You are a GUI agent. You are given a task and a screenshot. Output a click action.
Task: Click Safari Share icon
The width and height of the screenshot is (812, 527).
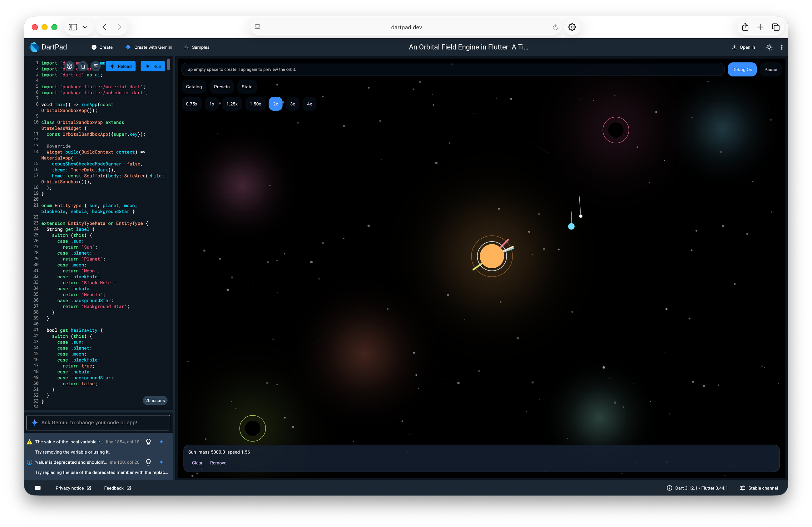(745, 27)
